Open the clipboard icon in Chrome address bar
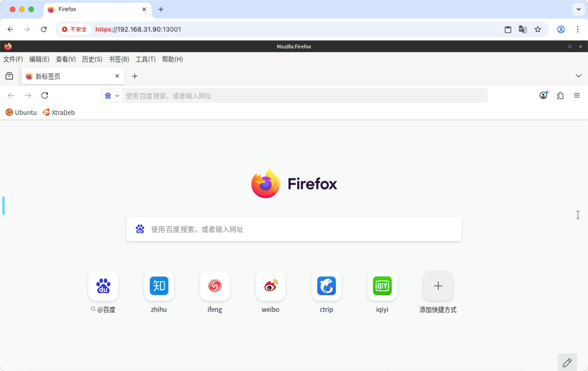This screenshot has height=371, width=588. click(508, 29)
